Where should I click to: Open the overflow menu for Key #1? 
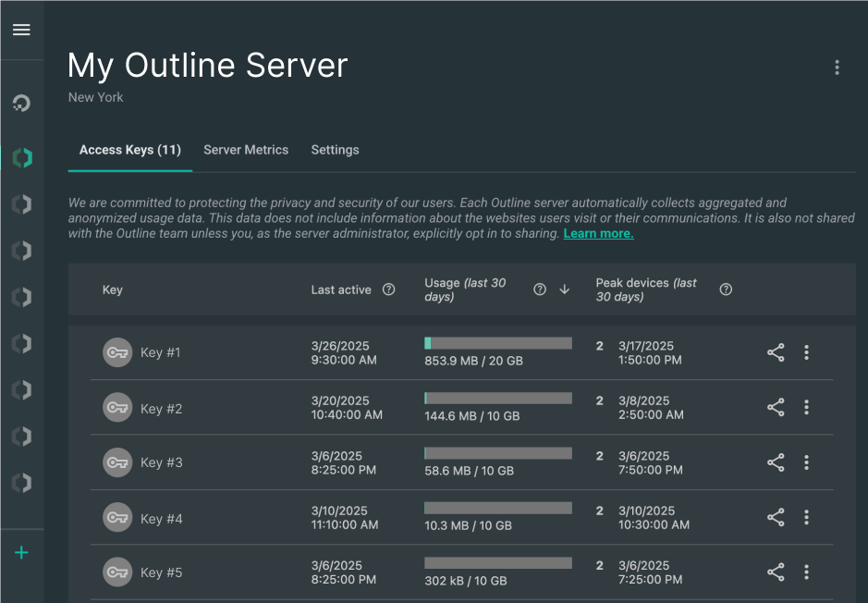(806, 352)
